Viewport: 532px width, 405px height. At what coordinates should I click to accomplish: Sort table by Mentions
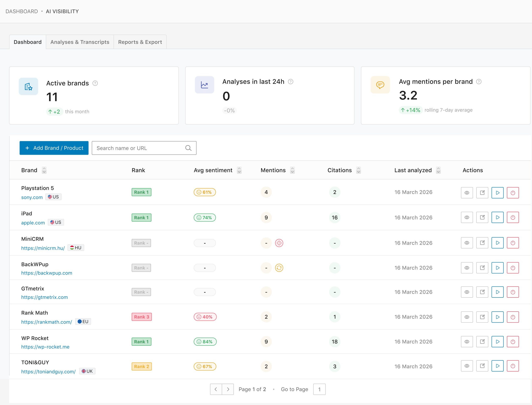(x=292, y=170)
